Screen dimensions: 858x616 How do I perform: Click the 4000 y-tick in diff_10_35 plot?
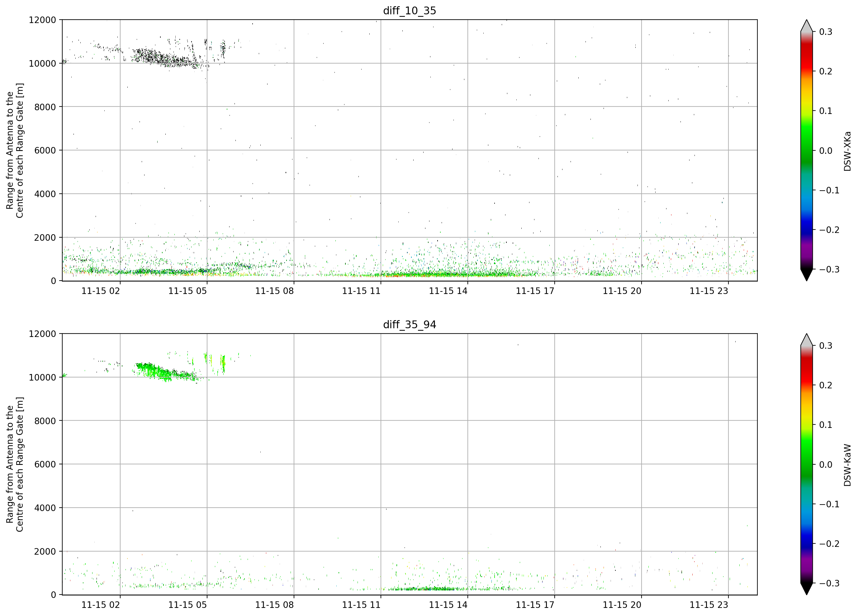coord(45,194)
